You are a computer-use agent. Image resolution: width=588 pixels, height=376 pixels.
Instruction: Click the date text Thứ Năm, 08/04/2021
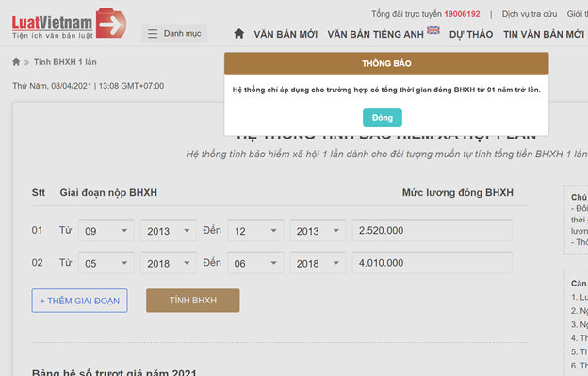(x=52, y=86)
